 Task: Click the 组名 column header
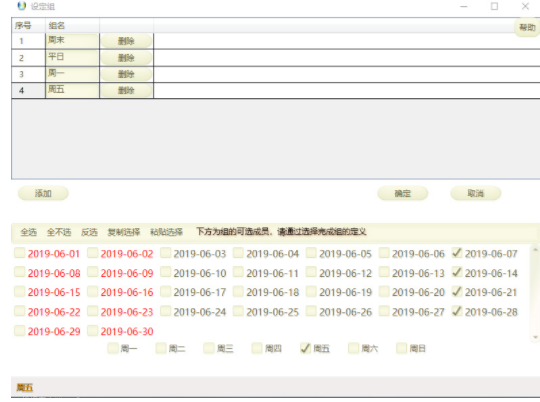tap(72, 25)
